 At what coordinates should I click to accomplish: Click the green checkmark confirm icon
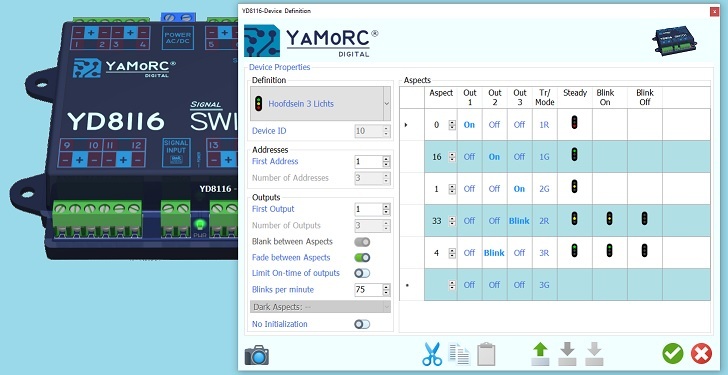pyautogui.click(x=673, y=354)
